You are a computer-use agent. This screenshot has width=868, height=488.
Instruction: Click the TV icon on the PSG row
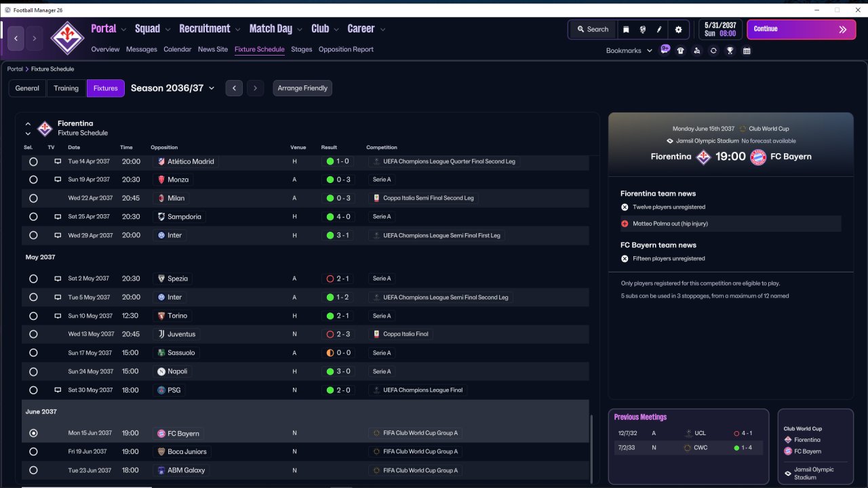point(58,390)
